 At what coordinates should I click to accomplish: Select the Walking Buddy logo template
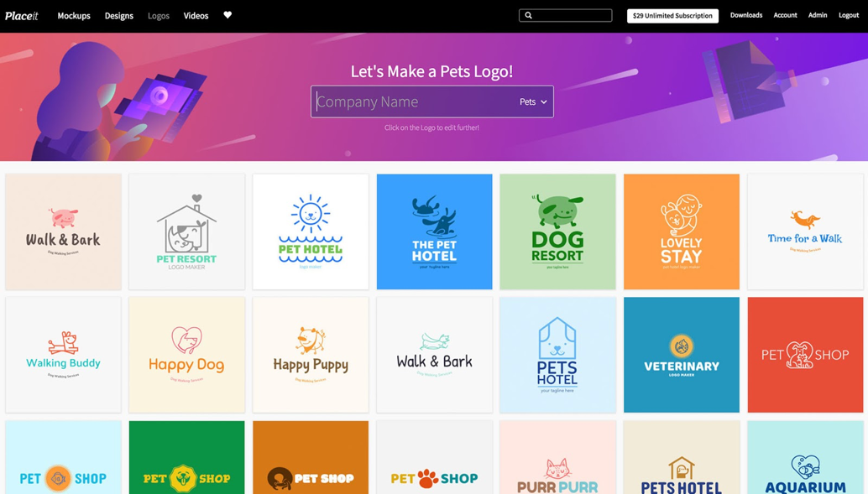point(63,355)
